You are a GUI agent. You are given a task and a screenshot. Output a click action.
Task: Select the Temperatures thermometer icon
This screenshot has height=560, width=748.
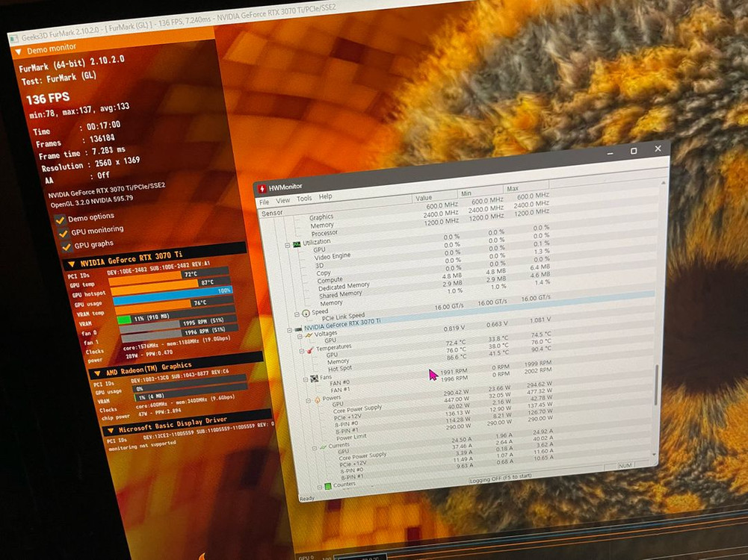309,349
